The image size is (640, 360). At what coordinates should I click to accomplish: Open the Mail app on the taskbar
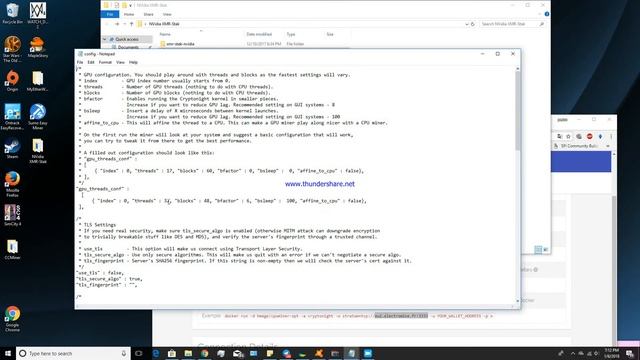tap(237, 353)
